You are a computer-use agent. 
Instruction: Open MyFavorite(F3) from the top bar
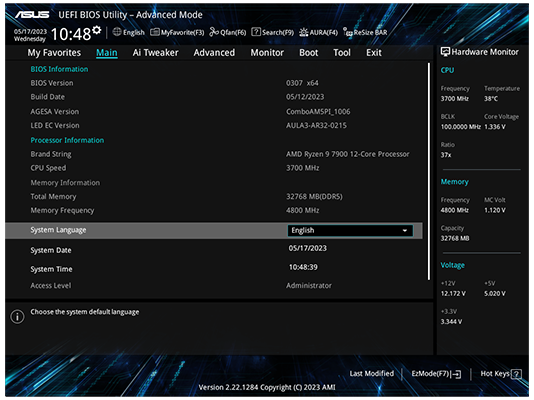coord(177,32)
